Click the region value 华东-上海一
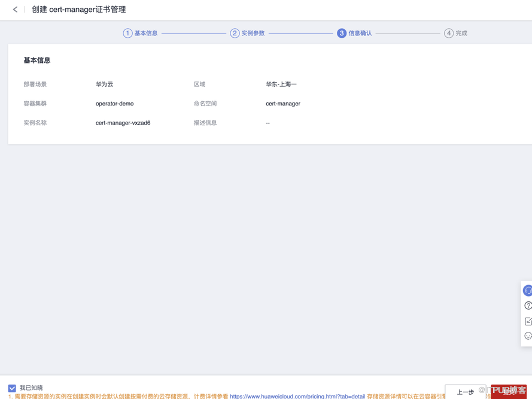 tap(281, 84)
